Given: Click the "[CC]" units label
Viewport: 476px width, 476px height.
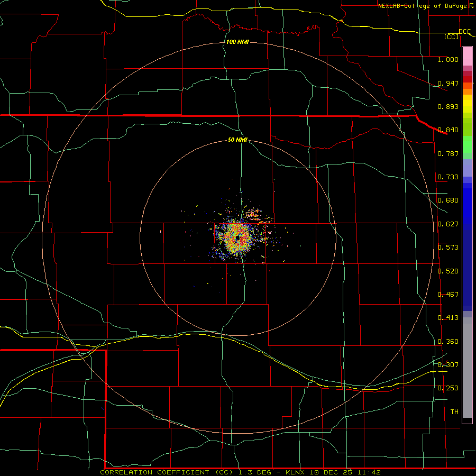Looking at the screenshot, I should click(452, 36).
